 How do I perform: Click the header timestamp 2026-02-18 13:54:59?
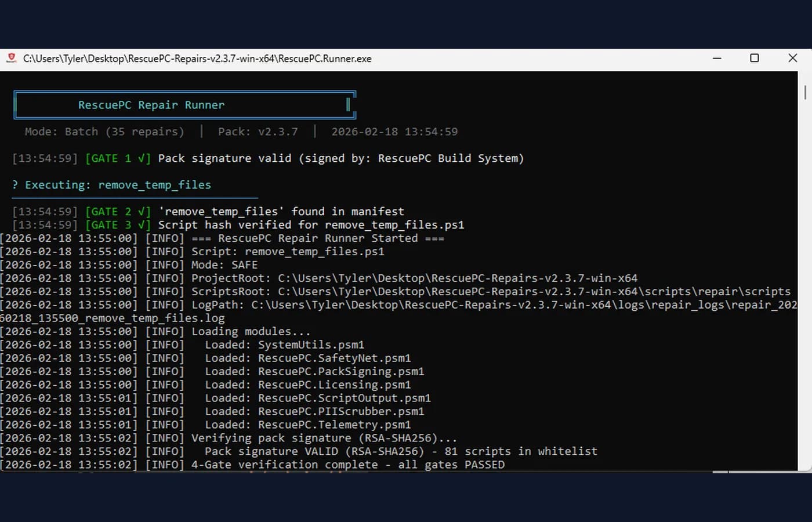(394, 132)
